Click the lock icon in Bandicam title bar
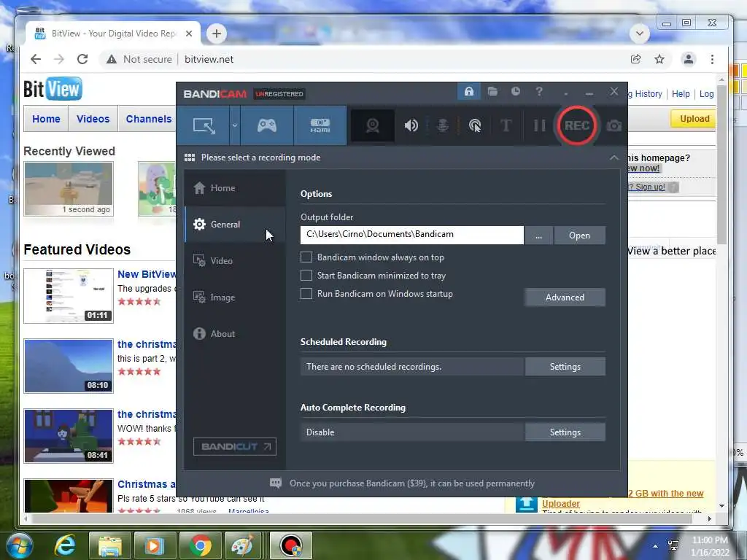Screen dimensions: 747x560 [469, 91]
